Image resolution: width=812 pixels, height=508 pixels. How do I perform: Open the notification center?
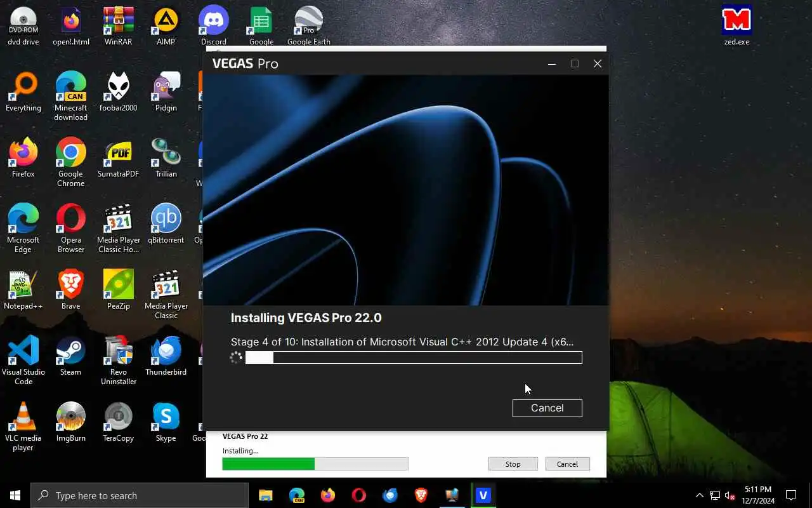click(791, 495)
